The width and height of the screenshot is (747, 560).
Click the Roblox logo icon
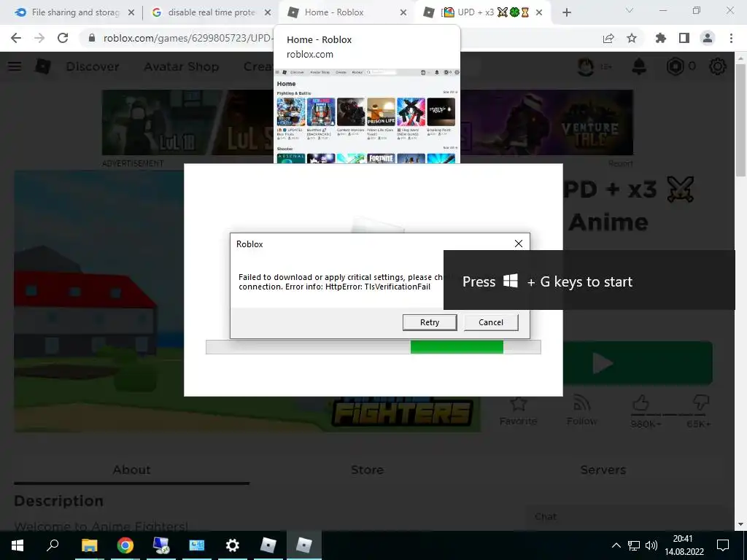[43, 66]
